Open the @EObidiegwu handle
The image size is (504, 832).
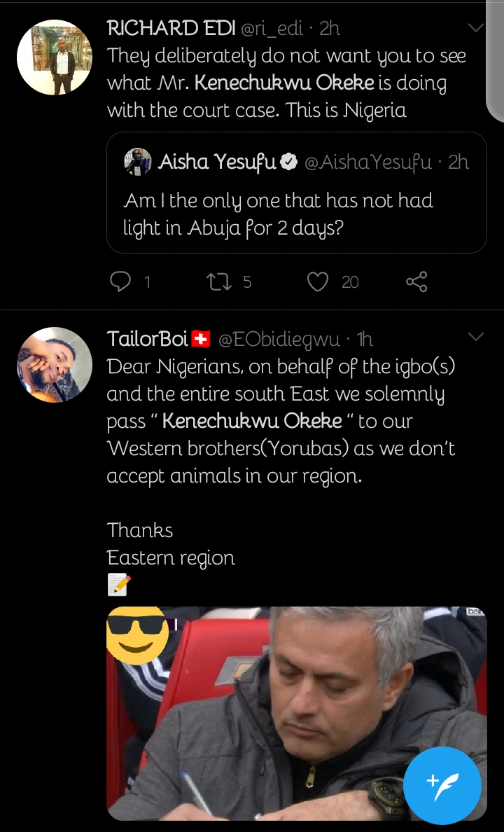279,340
